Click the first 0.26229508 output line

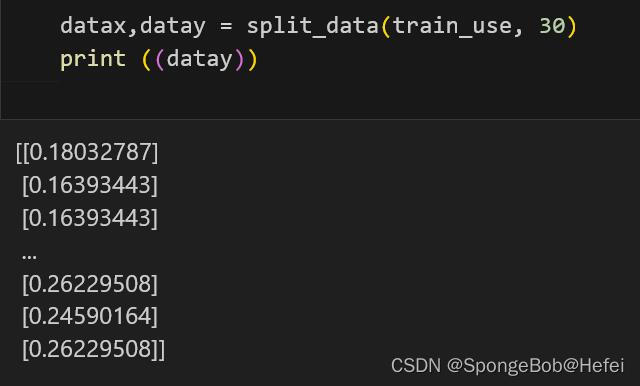(90, 284)
